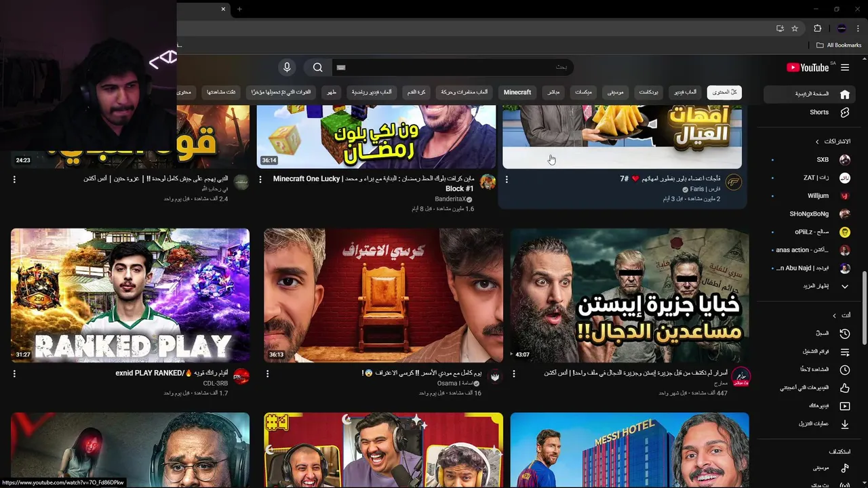Screen dimensions: 868x488
Task: Open three-dot menu for Minecraft One Lucky Block video
Action: (x=260, y=180)
